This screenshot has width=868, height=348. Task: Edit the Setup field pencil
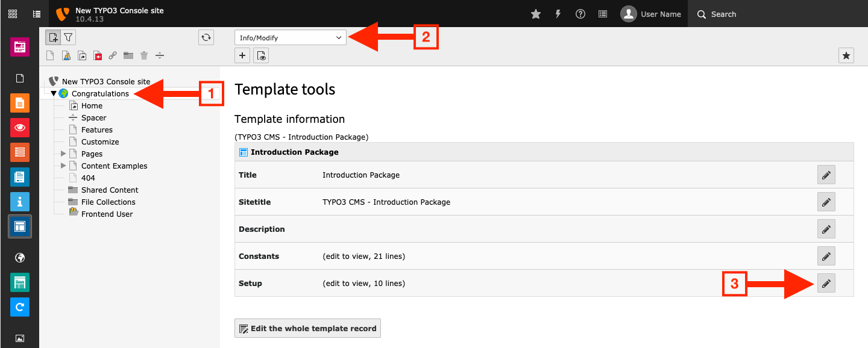[x=826, y=283]
